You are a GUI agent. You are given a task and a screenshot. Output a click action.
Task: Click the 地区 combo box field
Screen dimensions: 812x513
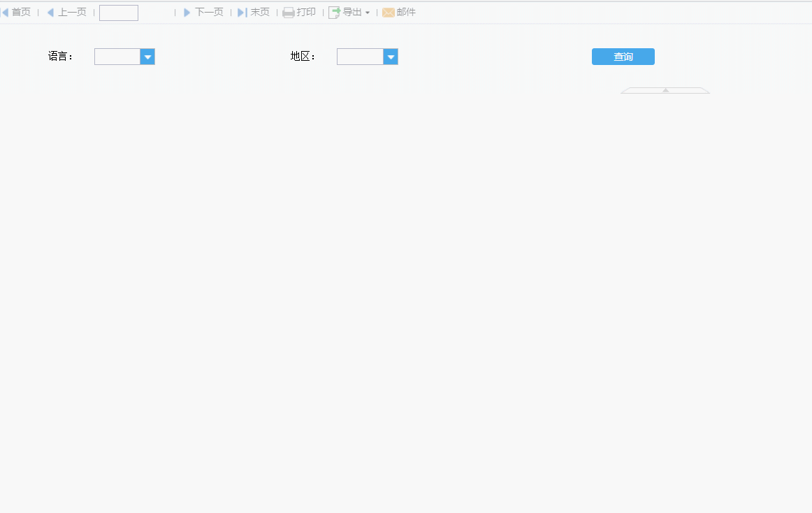point(360,57)
